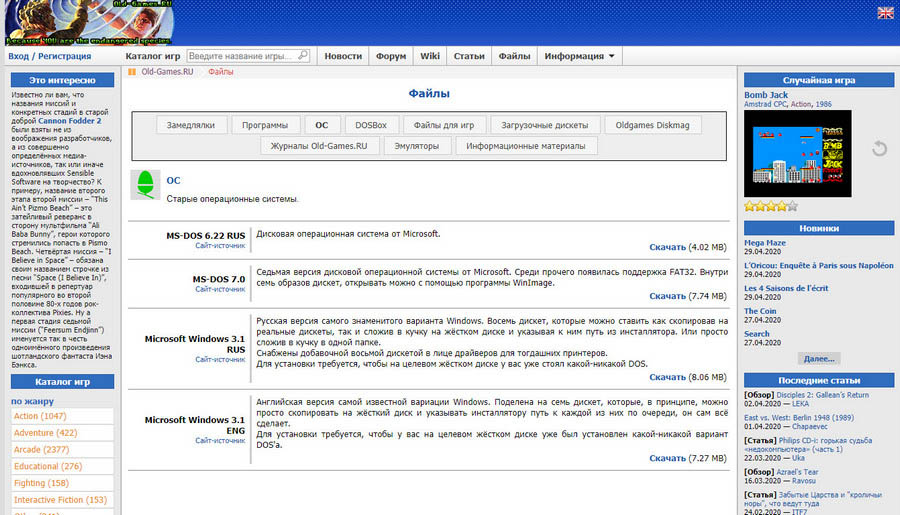900x515 pixels.
Task: Open L'Oricou: Enquête à Paris sous Napoléon
Action: coord(818,266)
